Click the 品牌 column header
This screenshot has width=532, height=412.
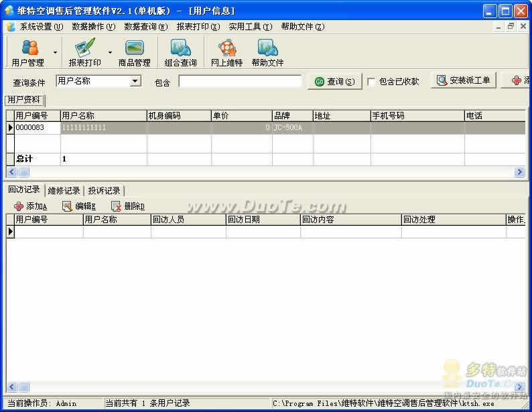292,116
